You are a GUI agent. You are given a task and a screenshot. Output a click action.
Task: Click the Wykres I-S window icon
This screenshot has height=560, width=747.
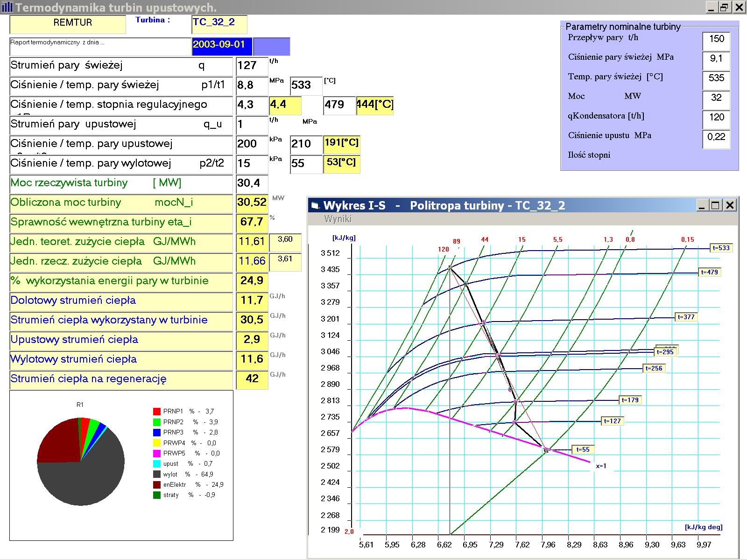click(x=315, y=206)
